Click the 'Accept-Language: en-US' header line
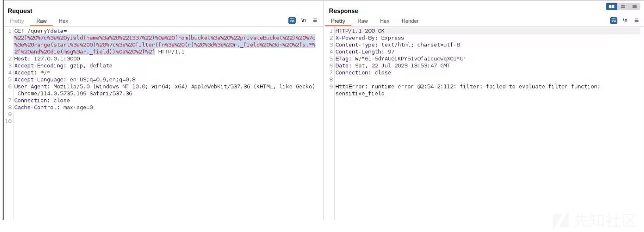 pos(75,80)
